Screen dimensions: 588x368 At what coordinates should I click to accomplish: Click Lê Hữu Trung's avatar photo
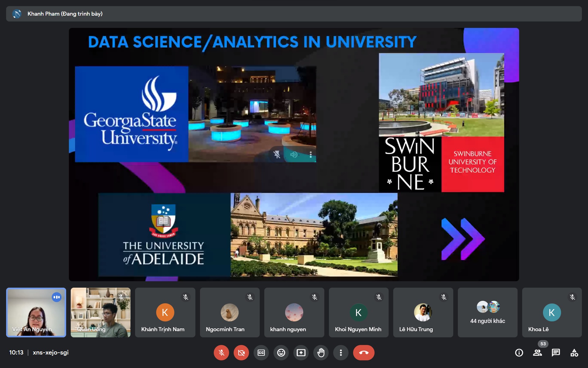click(x=423, y=312)
